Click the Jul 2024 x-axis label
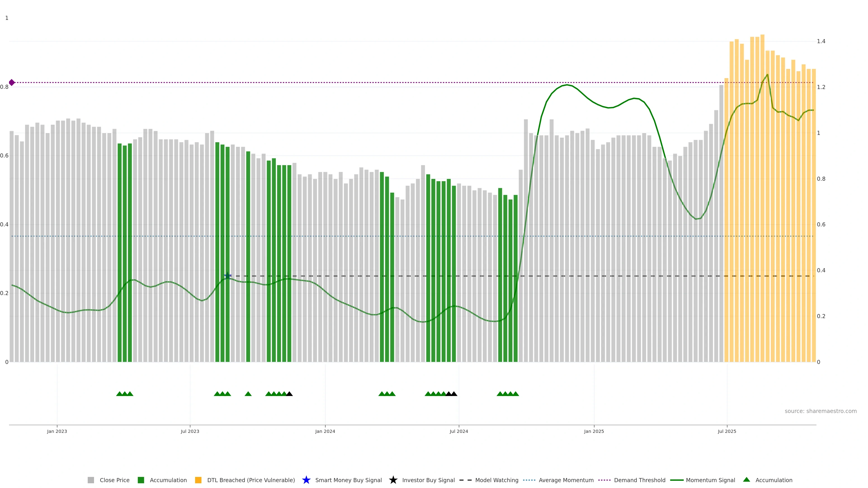The height and width of the screenshot is (488, 868). 459,431
